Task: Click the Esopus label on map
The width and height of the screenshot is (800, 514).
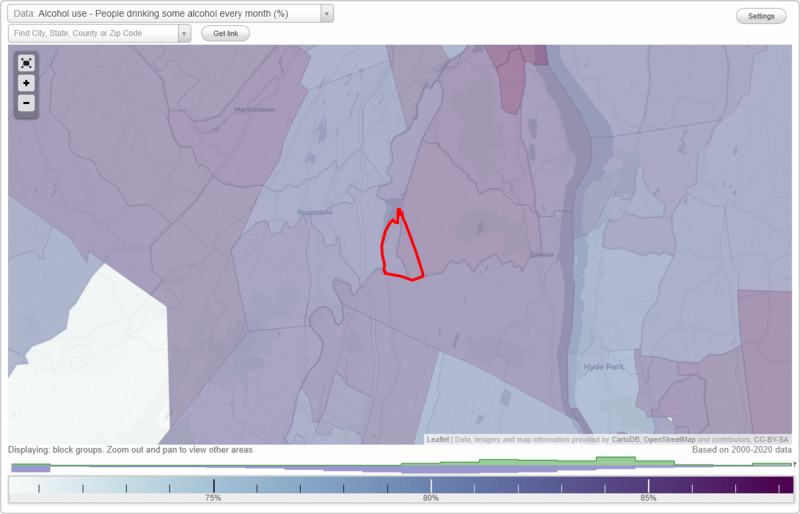Action: point(542,254)
